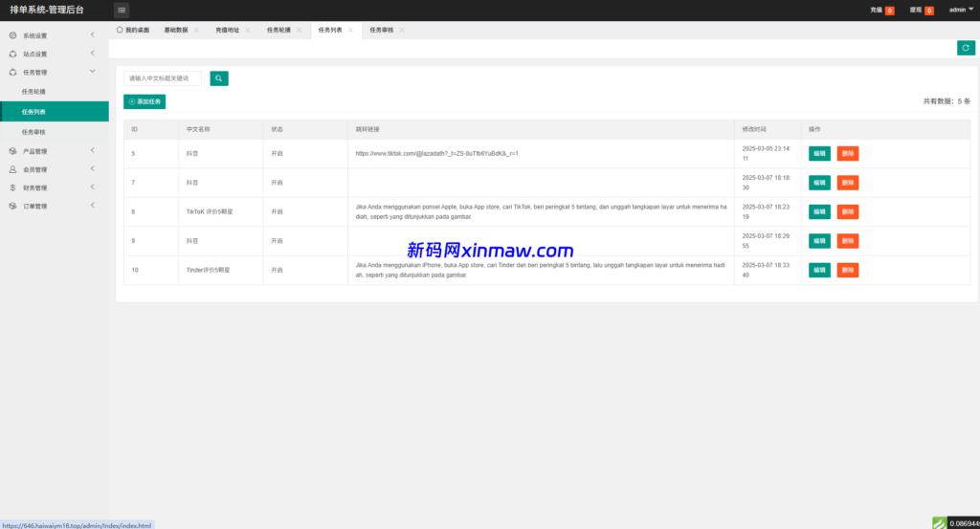980x529 pixels.
Task: Expand 订单管理 with its chevron
Action: [93, 206]
